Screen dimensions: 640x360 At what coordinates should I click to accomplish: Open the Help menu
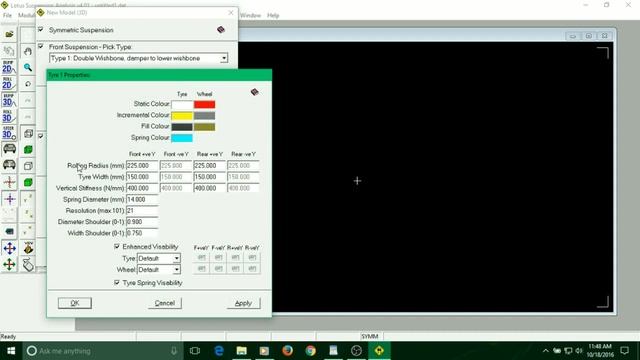coord(273,16)
